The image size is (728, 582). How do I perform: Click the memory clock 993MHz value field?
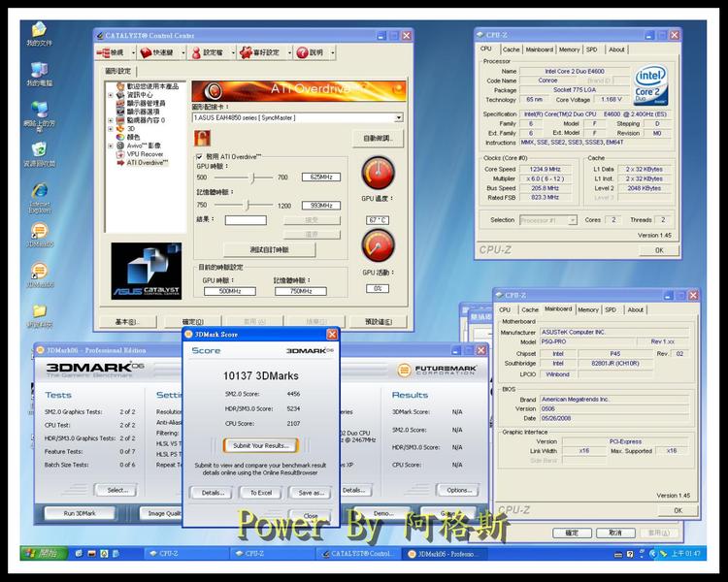pyautogui.click(x=321, y=205)
